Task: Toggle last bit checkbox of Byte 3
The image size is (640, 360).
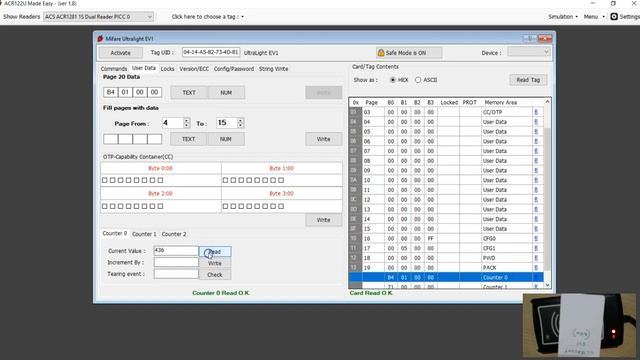Action: coord(281,206)
